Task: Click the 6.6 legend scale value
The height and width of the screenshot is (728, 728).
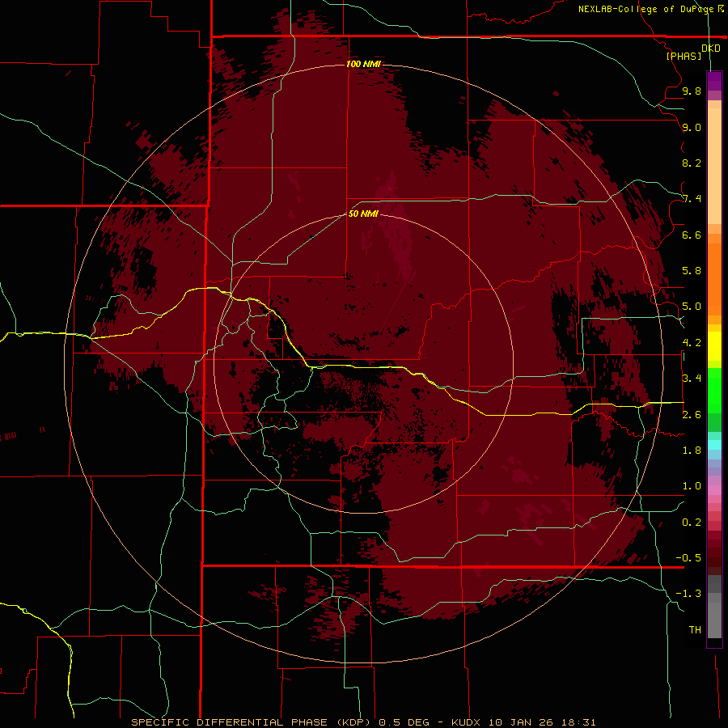Action: click(692, 235)
